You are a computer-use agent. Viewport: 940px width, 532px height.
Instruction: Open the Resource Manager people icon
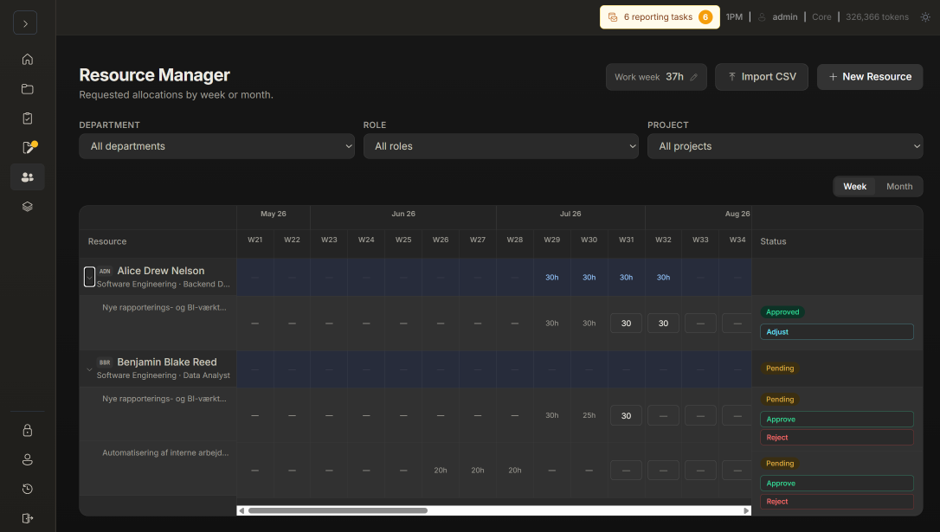pos(27,177)
